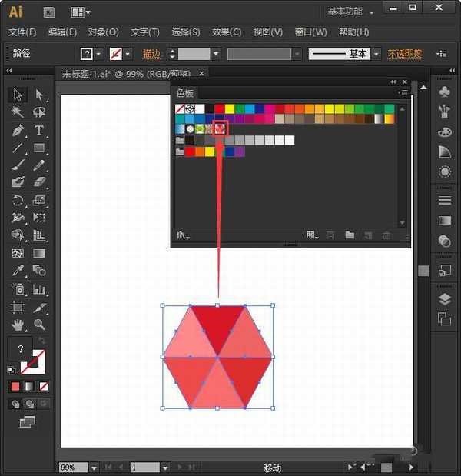Open the Bridge (Br) launcher icon
The width and height of the screenshot is (461, 476).
coord(50,12)
